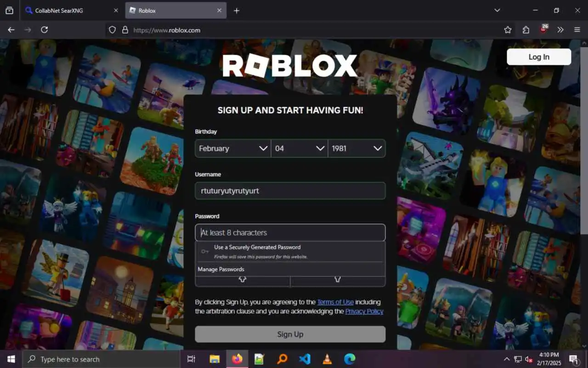Bookmark this page with the star icon

coord(508,30)
